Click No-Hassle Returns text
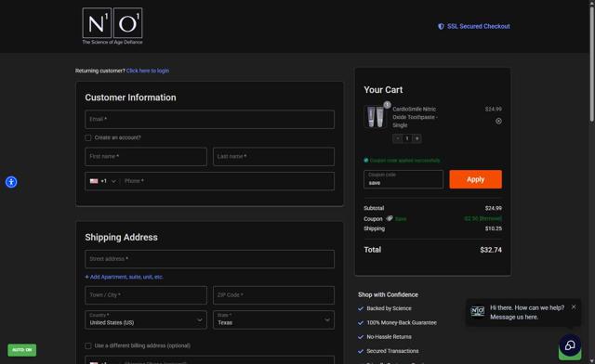 (x=389, y=337)
